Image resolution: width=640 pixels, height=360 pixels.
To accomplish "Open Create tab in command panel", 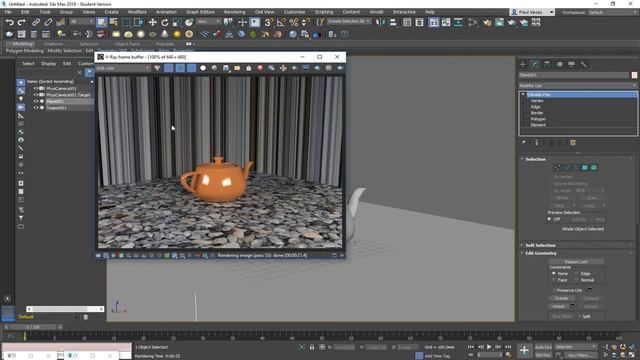I will 522,64.
